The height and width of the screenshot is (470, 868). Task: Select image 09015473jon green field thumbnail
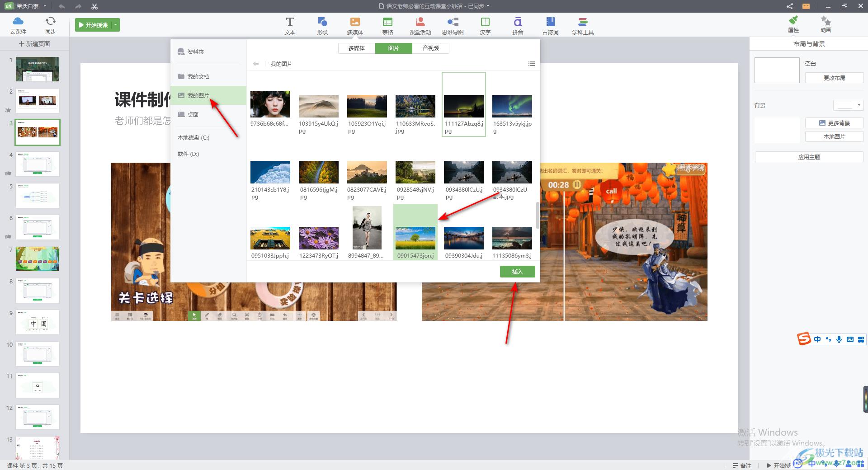(415, 238)
